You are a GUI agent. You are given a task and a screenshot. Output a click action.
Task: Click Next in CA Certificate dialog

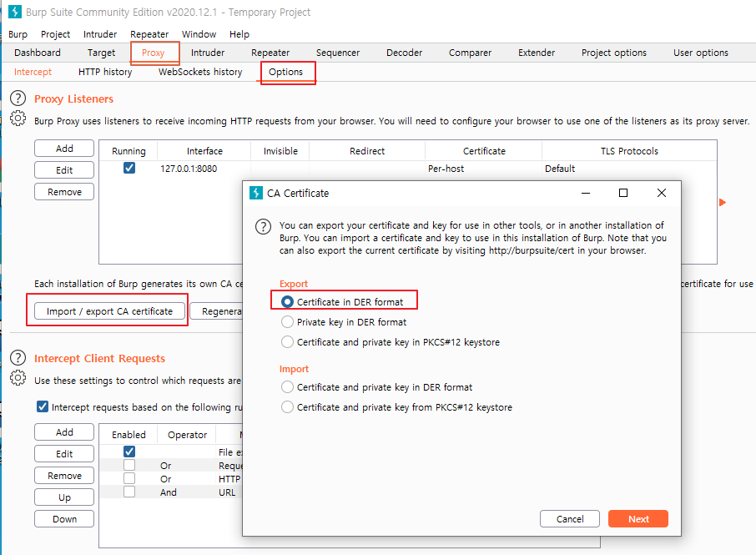click(x=638, y=519)
